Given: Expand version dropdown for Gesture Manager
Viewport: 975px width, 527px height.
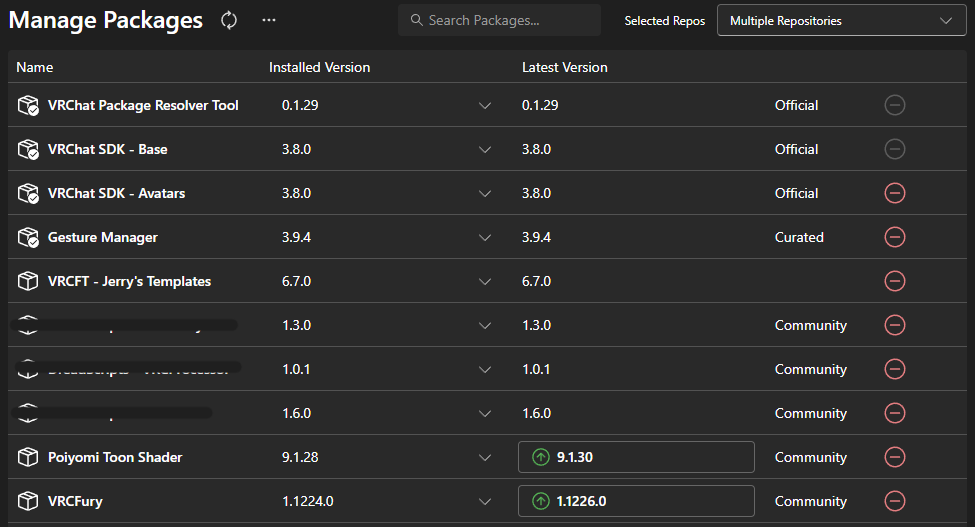Looking at the screenshot, I should (485, 237).
